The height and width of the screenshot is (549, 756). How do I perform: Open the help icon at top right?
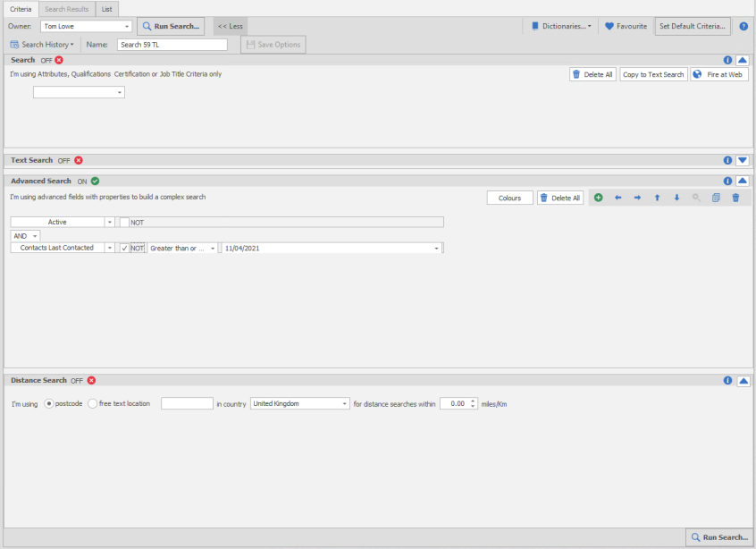tap(743, 27)
